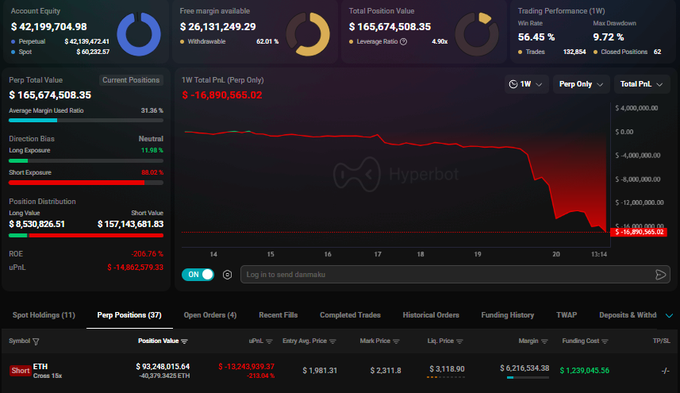Click the red Short badge on ETH row

point(20,370)
